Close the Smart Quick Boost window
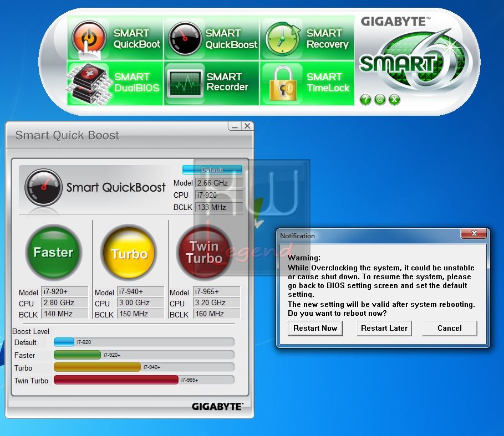The width and height of the screenshot is (504, 436). pos(247,126)
